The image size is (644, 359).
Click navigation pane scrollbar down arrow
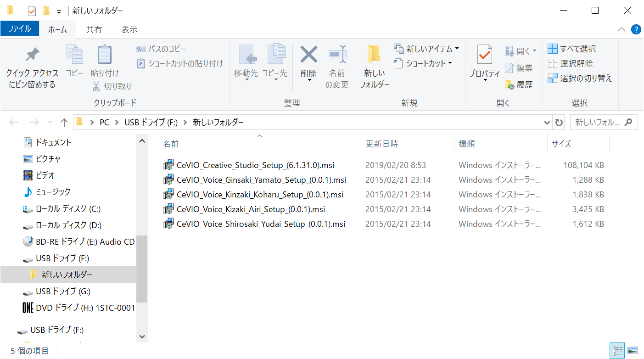pos(142,337)
